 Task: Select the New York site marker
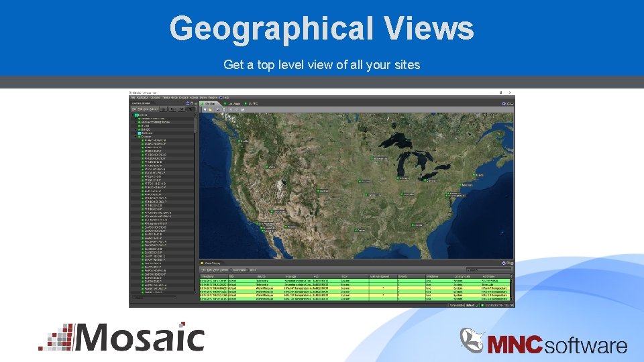tap(460, 185)
